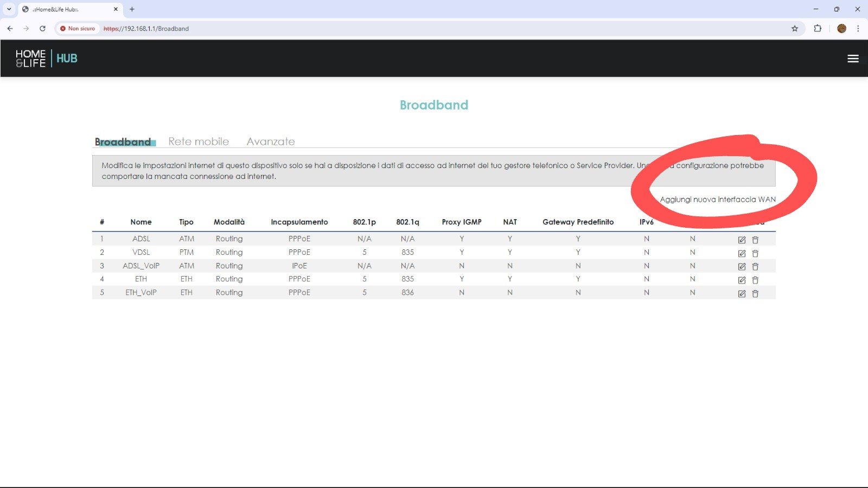Edit the ETH_VoIP interface row

[x=742, y=293]
